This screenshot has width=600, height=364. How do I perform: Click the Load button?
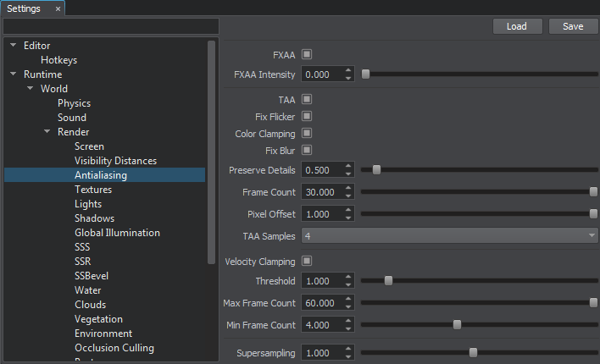click(517, 26)
